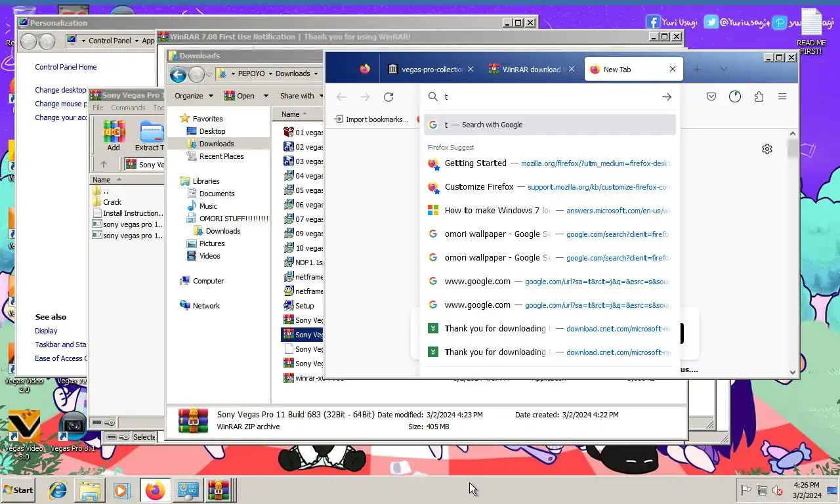Click the pinned Firefox tab icon
Screen dimensions: 840x504
365,69
